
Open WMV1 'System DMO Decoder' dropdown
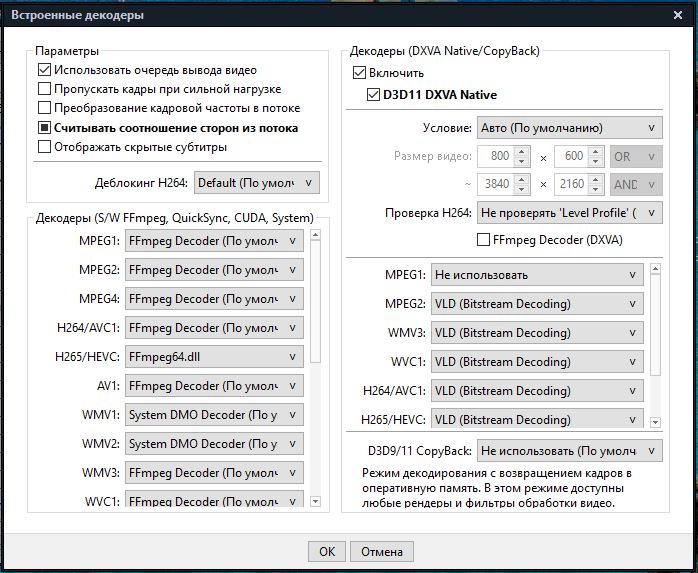pyautogui.click(x=214, y=415)
